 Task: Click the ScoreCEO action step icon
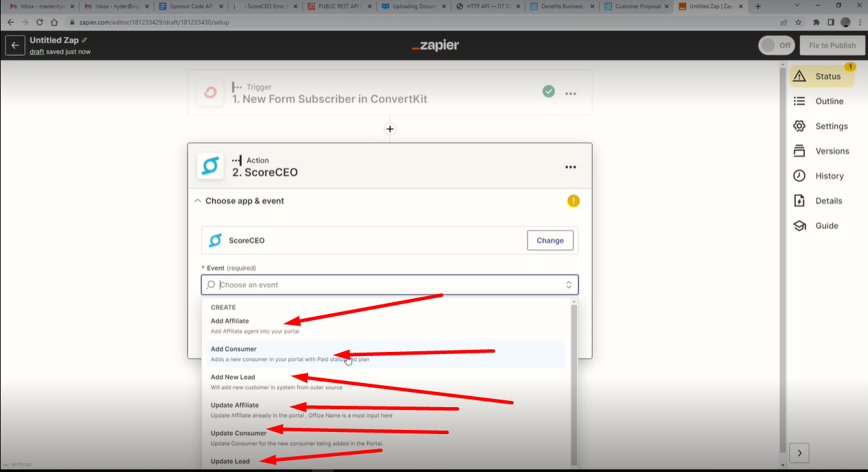[x=210, y=166]
